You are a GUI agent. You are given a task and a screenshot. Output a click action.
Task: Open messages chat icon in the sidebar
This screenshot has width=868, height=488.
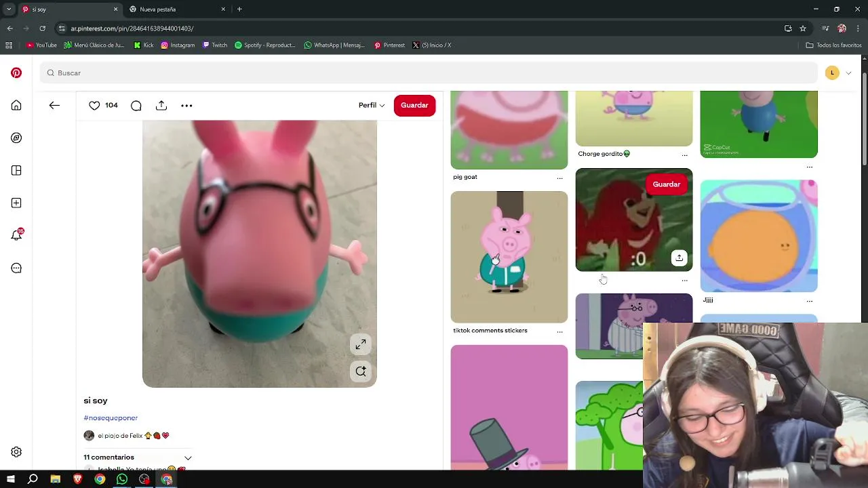[16, 268]
